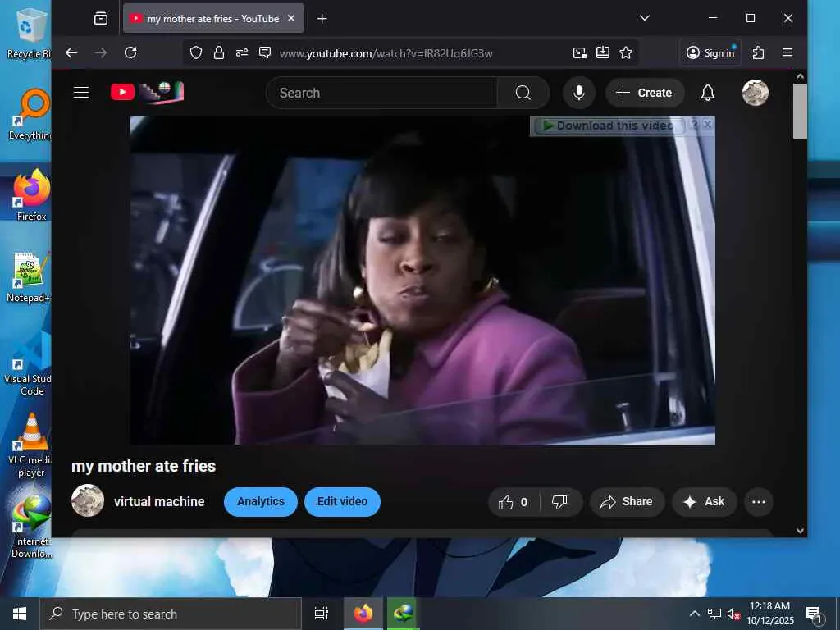Open the taskbar clock showing 12:18 AM
The height and width of the screenshot is (630, 840).
pos(769,614)
